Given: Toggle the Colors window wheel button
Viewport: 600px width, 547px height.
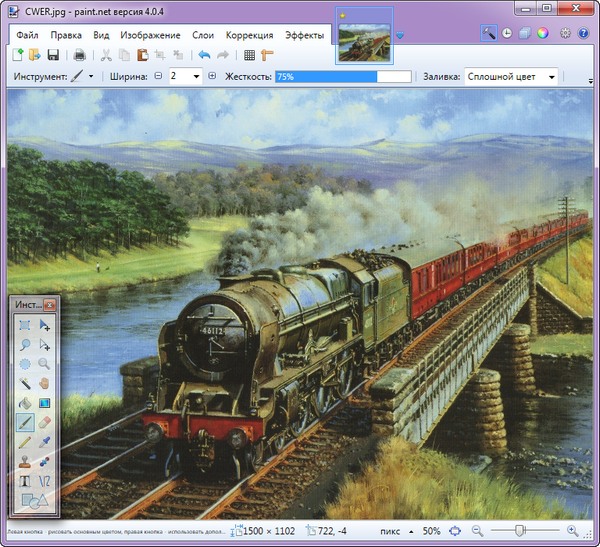Looking at the screenshot, I should click(543, 33).
